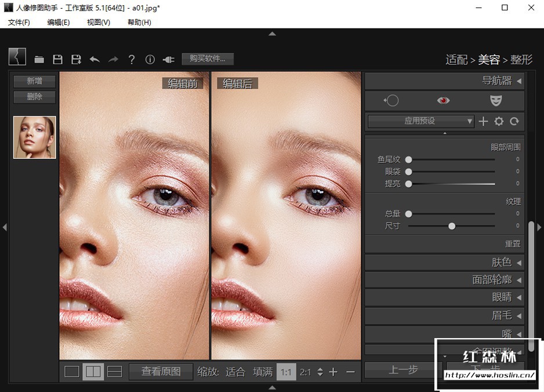Select top-bottom split view layout
Viewport: 544px width, 392px height.
coord(115,372)
